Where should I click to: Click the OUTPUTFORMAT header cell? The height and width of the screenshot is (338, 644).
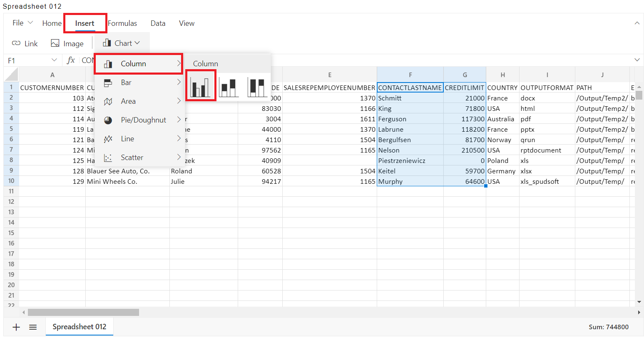click(x=547, y=88)
